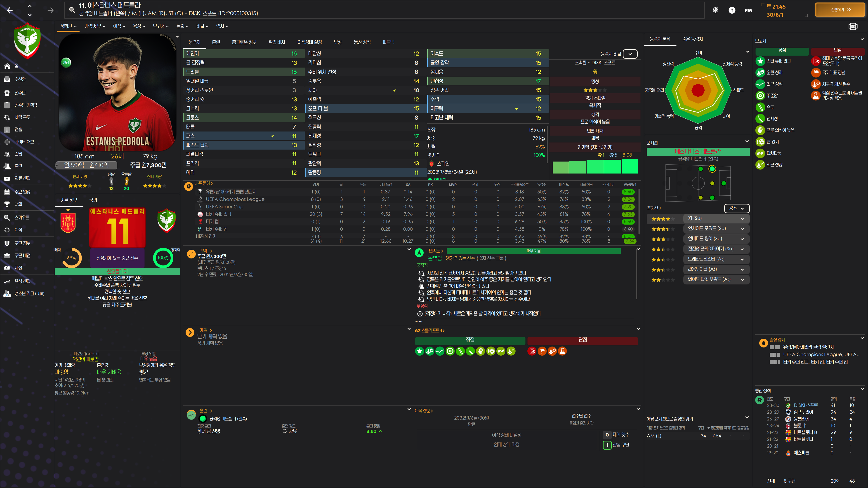Open the 윙 (Su) role dropdown

tap(716, 218)
